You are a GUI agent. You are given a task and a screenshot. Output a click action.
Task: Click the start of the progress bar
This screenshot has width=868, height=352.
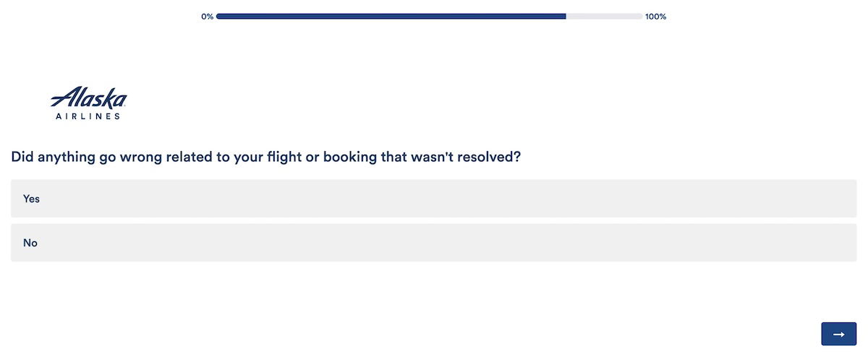[x=219, y=17]
